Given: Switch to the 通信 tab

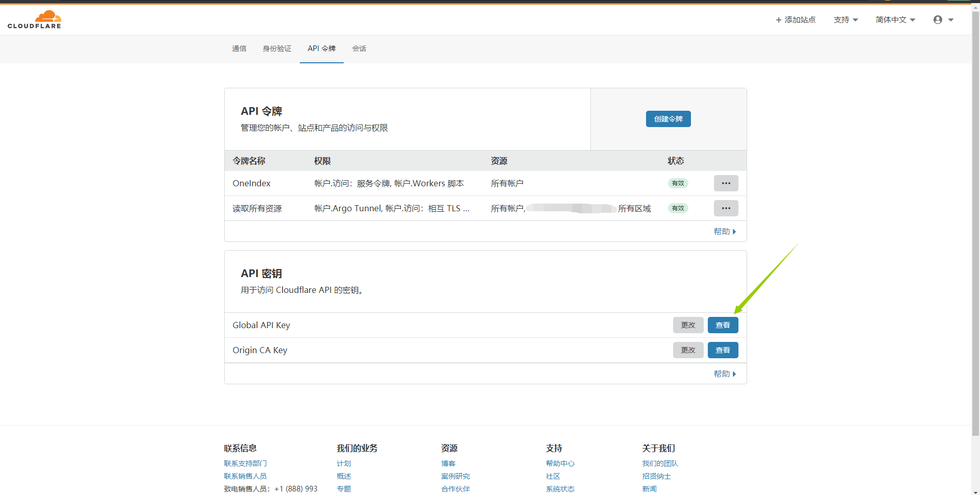Looking at the screenshot, I should pos(239,48).
